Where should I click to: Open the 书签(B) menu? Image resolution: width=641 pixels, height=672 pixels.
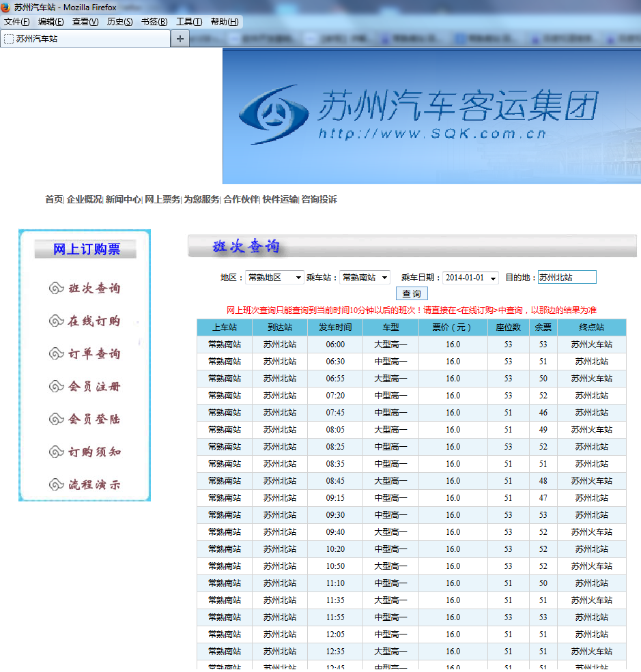[x=154, y=21]
